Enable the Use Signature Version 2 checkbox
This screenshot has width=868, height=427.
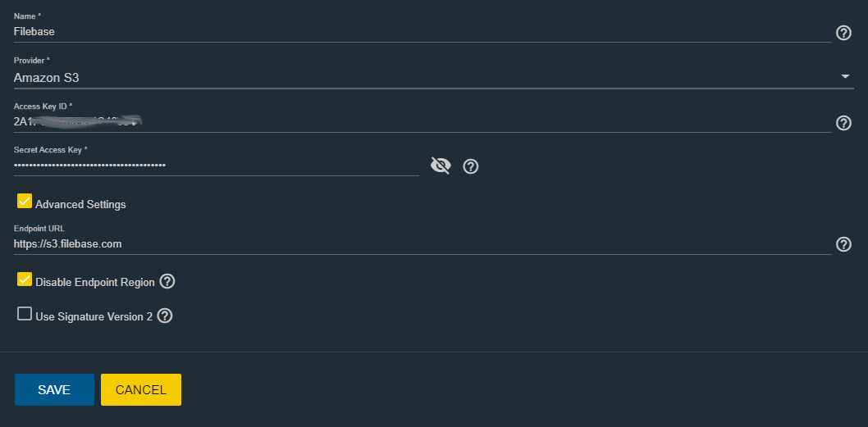(25, 314)
